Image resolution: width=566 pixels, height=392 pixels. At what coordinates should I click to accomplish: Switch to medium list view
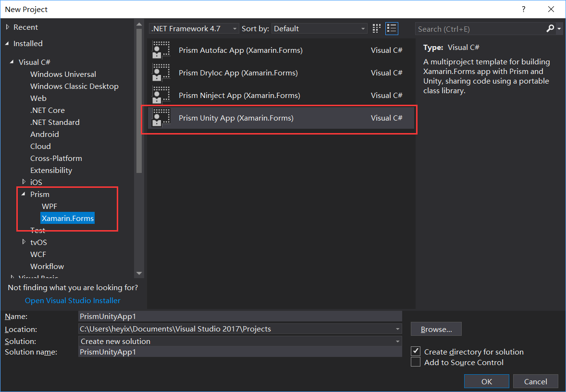coord(392,28)
